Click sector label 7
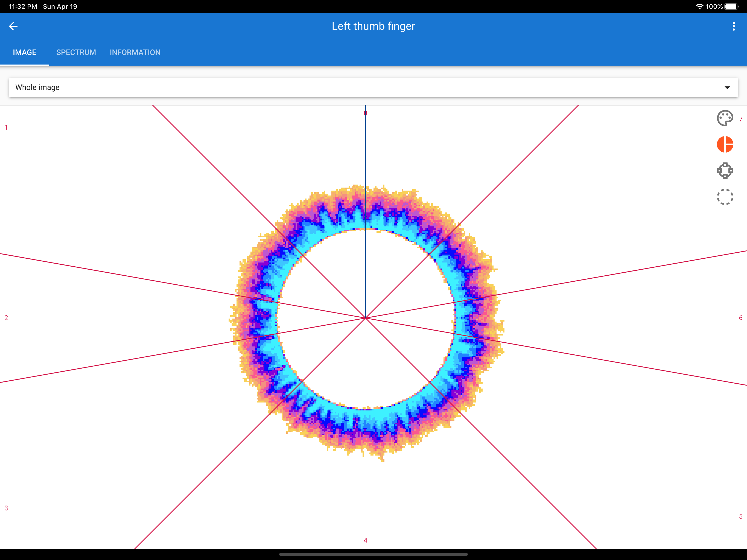Image resolution: width=747 pixels, height=560 pixels. pos(741,119)
